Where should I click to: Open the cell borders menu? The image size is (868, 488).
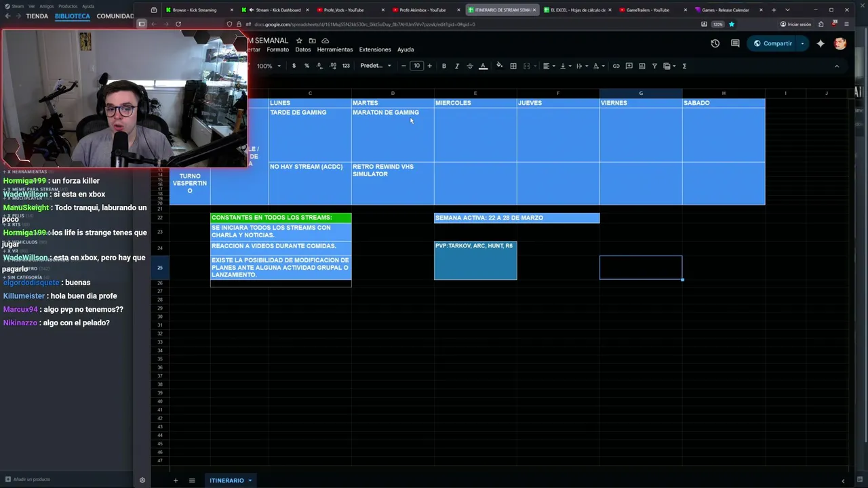pyautogui.click(x=513, y=66)
